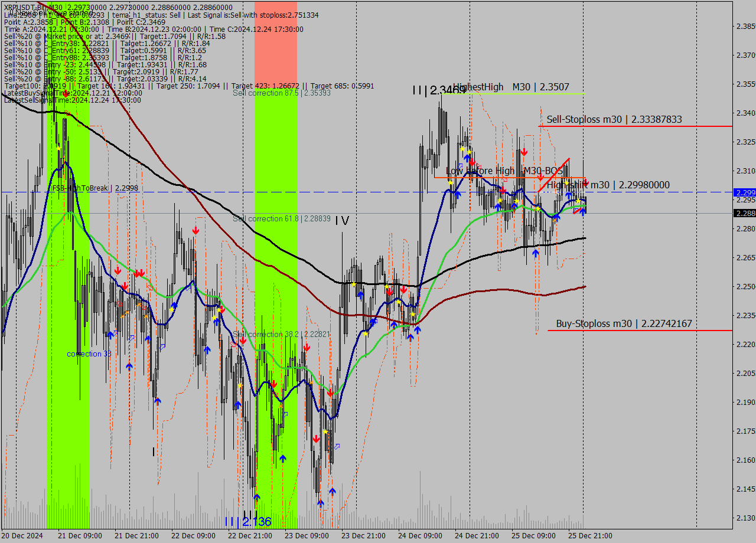Select Sell correction 61.8 label at 2.28839
756x543 pixels.
282,218
